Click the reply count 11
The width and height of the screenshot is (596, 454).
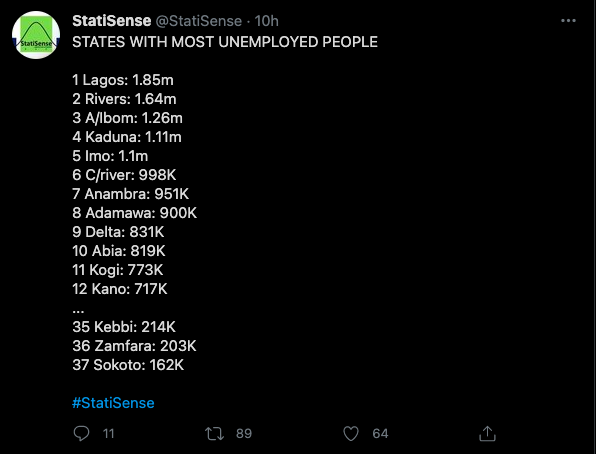[x=108, y=433]
